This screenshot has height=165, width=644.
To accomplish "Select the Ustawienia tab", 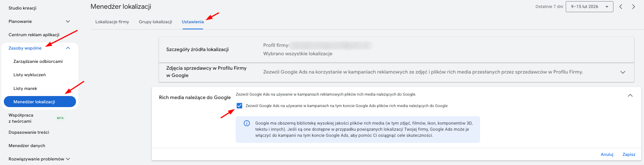I will coord(193,22).
